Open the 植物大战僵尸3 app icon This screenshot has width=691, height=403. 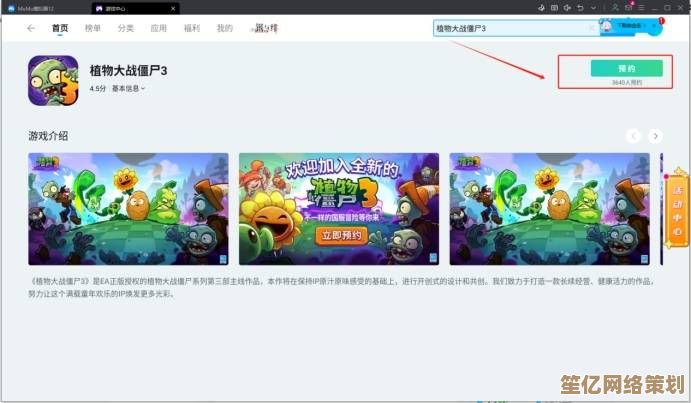coord(53,80)
